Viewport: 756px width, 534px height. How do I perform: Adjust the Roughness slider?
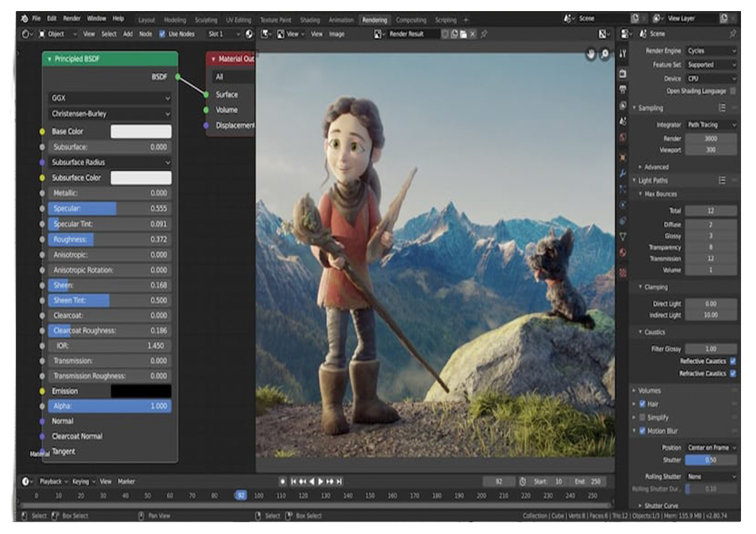point(109,239)
